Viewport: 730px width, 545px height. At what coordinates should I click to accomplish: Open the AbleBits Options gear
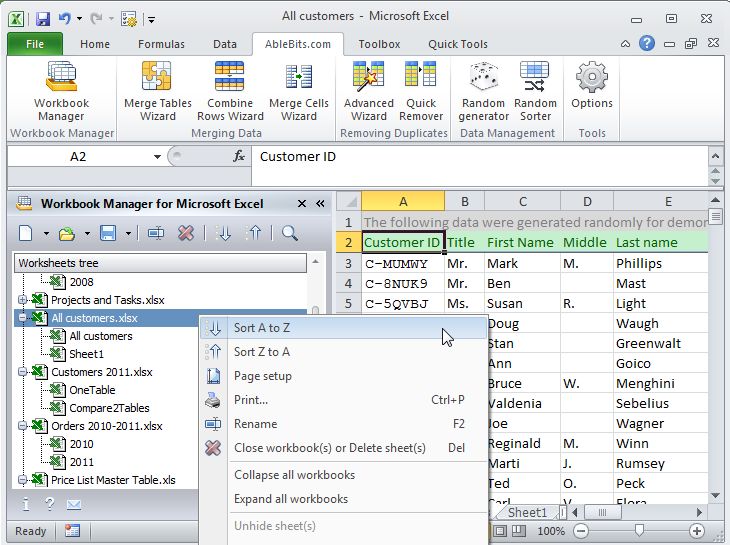click(592, 86)
